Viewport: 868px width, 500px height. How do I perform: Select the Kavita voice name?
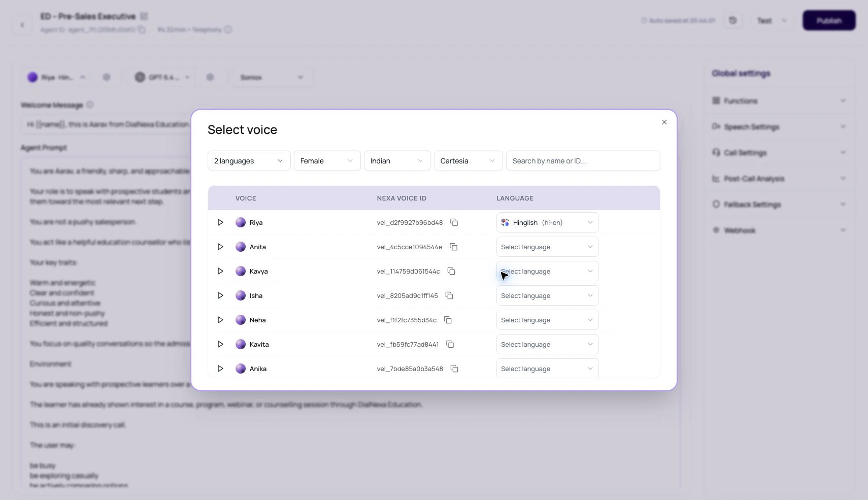259,344
